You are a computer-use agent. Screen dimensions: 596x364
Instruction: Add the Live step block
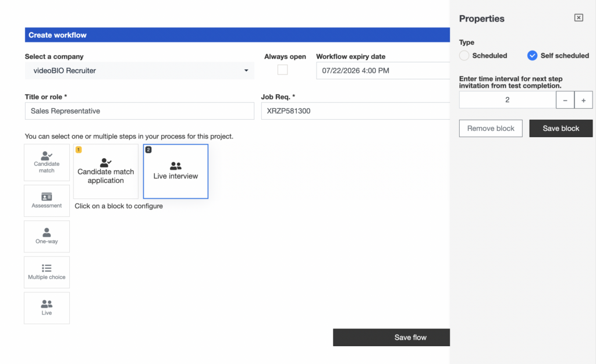pos(47,308)
